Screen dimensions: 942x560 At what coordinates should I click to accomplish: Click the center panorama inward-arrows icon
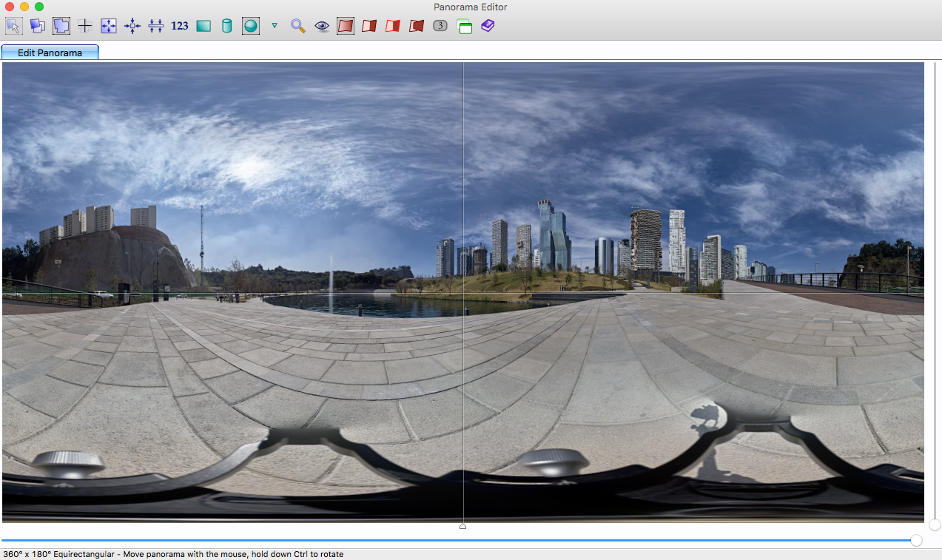[132, 26]
